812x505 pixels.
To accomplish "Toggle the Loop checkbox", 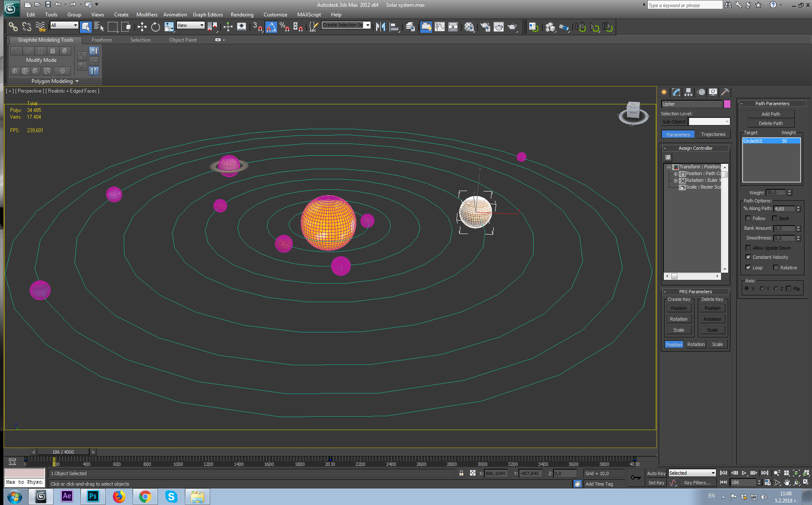I will [748, 267].
